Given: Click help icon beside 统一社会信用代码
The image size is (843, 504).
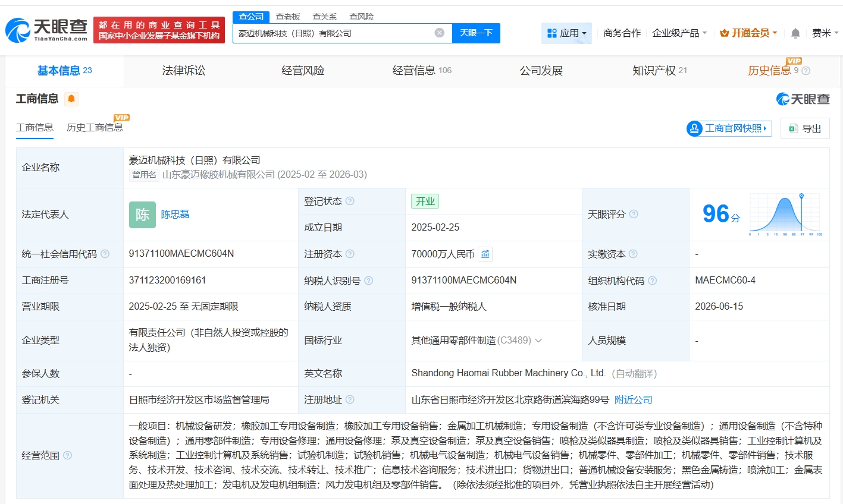Looking at the screenshot, I should click(105, 254).
